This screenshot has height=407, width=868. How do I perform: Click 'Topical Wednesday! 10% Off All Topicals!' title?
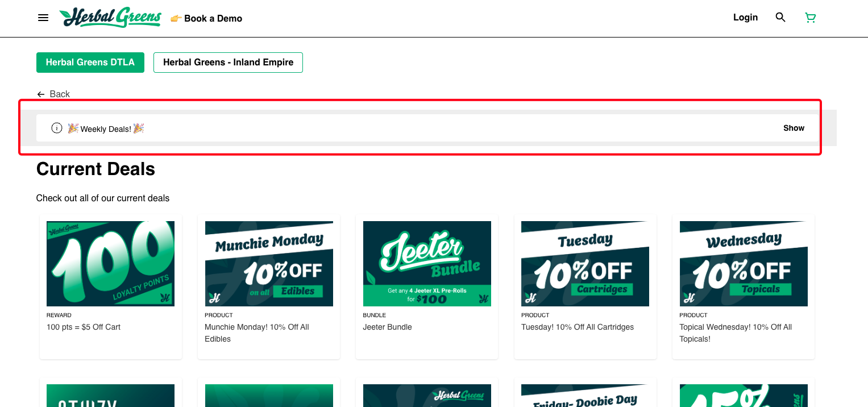[x=736, y=333]
